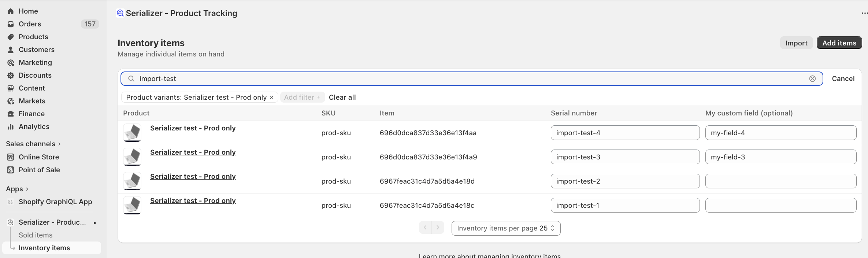
Task: Click Clear all filters link
Action: (342, 97)
